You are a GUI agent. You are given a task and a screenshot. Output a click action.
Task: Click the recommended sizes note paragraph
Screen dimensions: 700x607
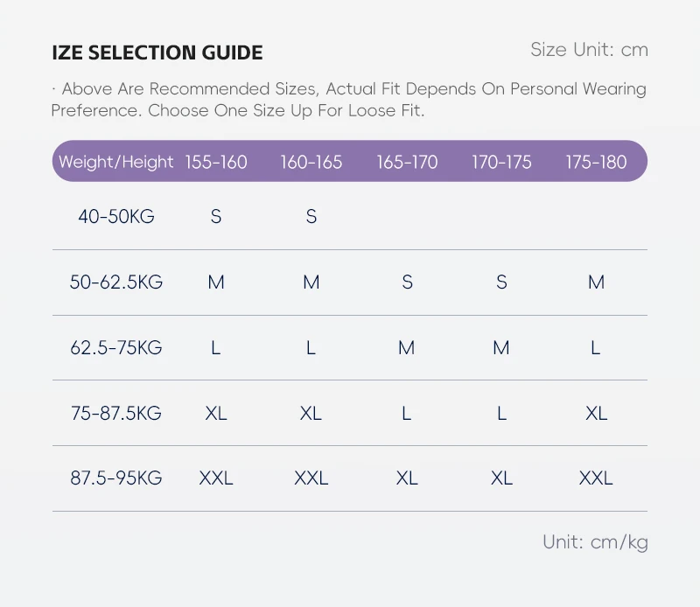[x=348, y=100]
